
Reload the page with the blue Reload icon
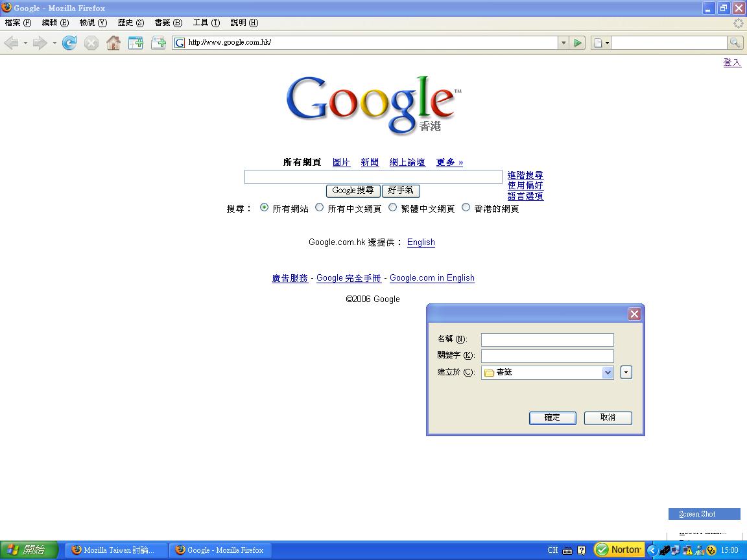tap(69, 43)
